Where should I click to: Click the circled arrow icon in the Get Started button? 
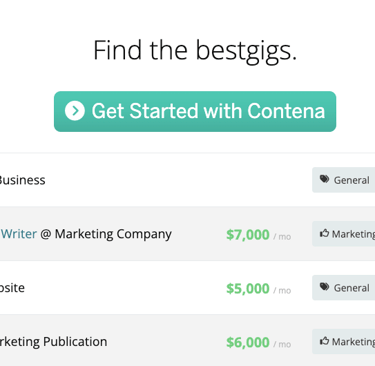(x=75, y=111)
